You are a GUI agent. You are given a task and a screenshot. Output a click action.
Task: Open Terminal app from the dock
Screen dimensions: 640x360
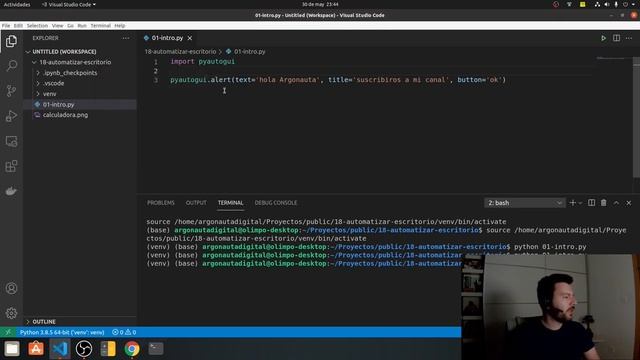click(156, 349)
